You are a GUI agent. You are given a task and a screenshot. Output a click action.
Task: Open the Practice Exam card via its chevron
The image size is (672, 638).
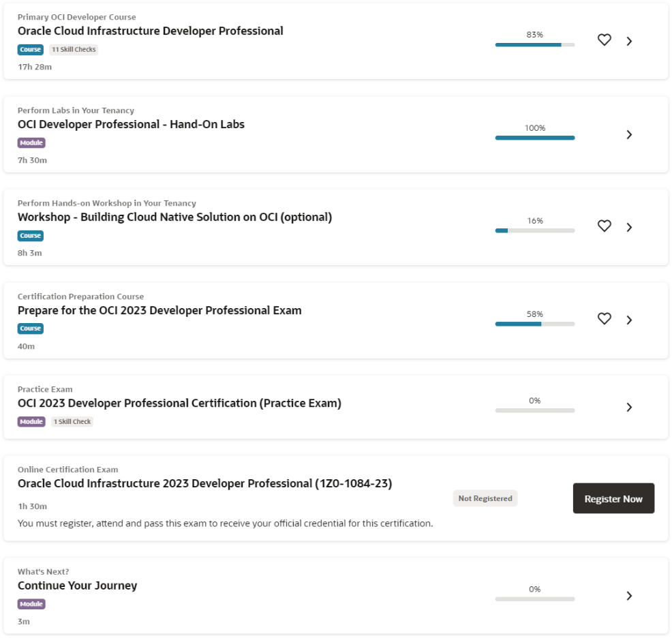[x=629, y=407]
